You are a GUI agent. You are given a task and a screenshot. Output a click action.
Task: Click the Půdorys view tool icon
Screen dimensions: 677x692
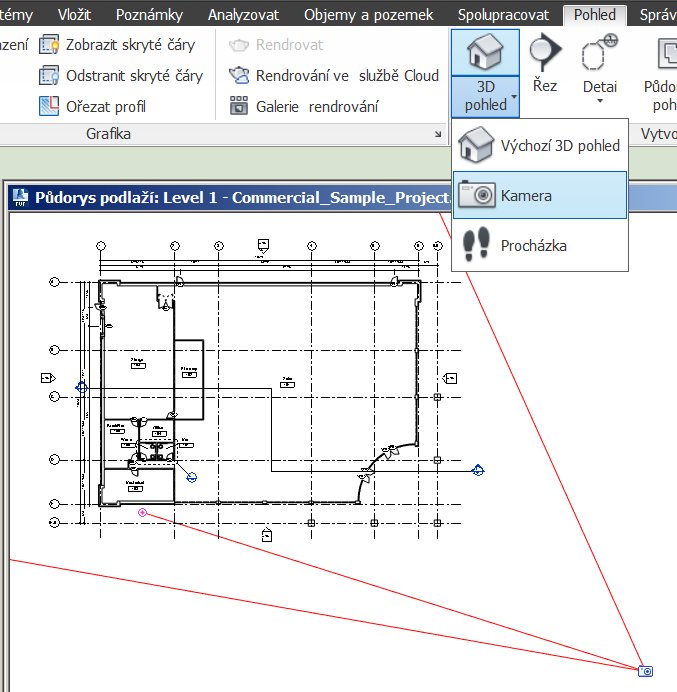coord(666,53)
